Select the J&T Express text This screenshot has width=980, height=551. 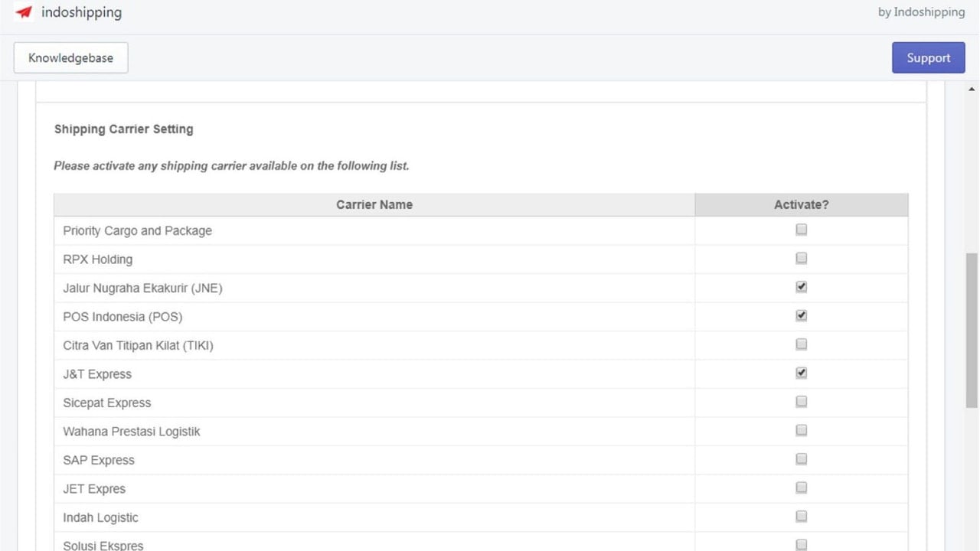tap(97, 374)
